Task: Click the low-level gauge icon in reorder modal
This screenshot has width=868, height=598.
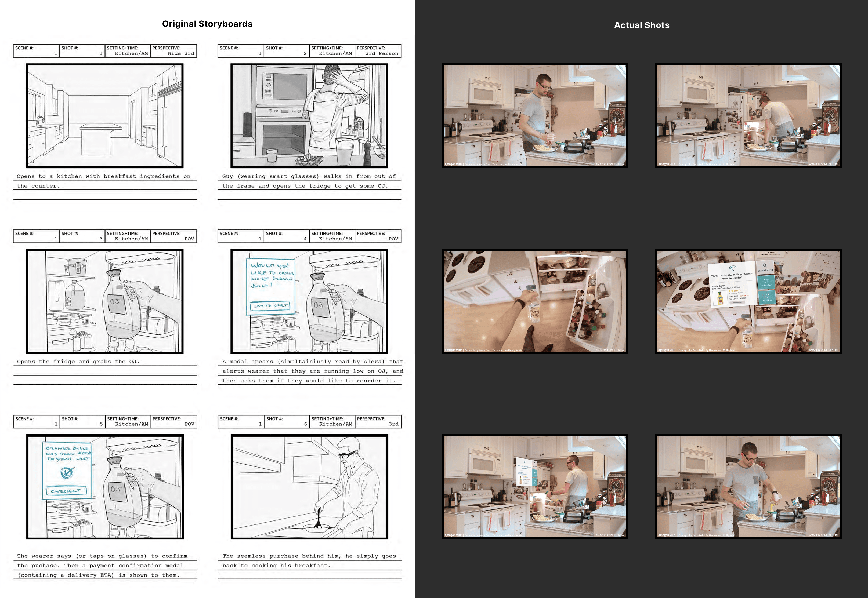Action: (x=733, y=268)
